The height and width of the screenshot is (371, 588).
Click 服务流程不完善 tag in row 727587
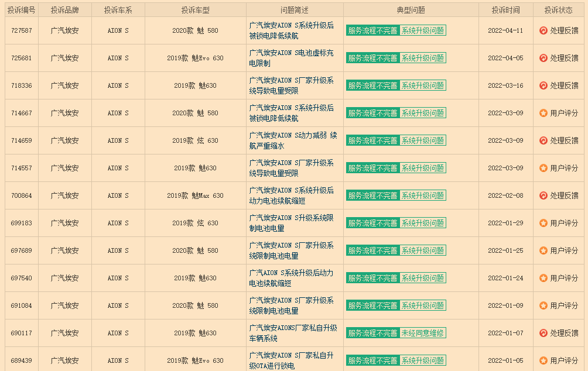tap(372, 31)
